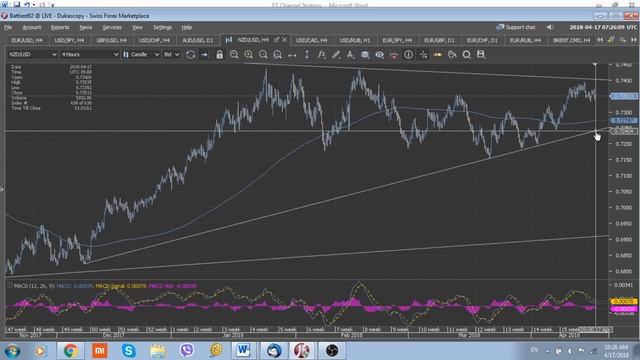The width and height of the screenshot is (640, 360).
Task: Click the save chart diskette icon
Action: coord(481,54)
